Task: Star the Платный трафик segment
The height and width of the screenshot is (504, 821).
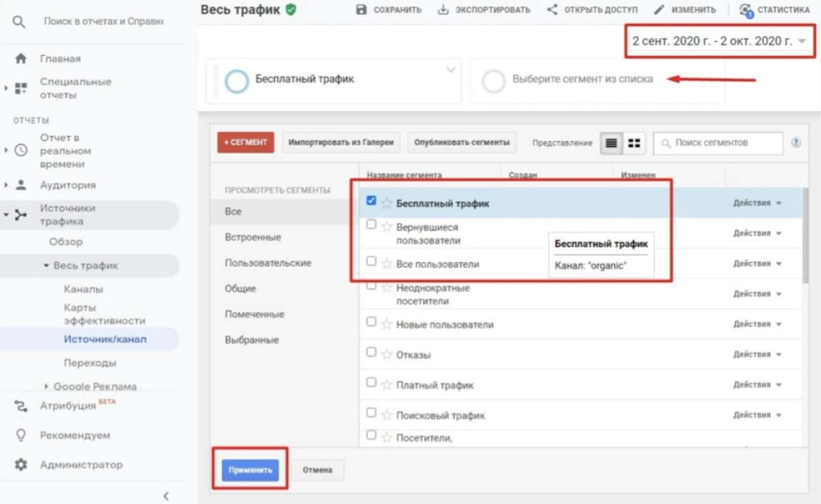Action: click(386, 385)
